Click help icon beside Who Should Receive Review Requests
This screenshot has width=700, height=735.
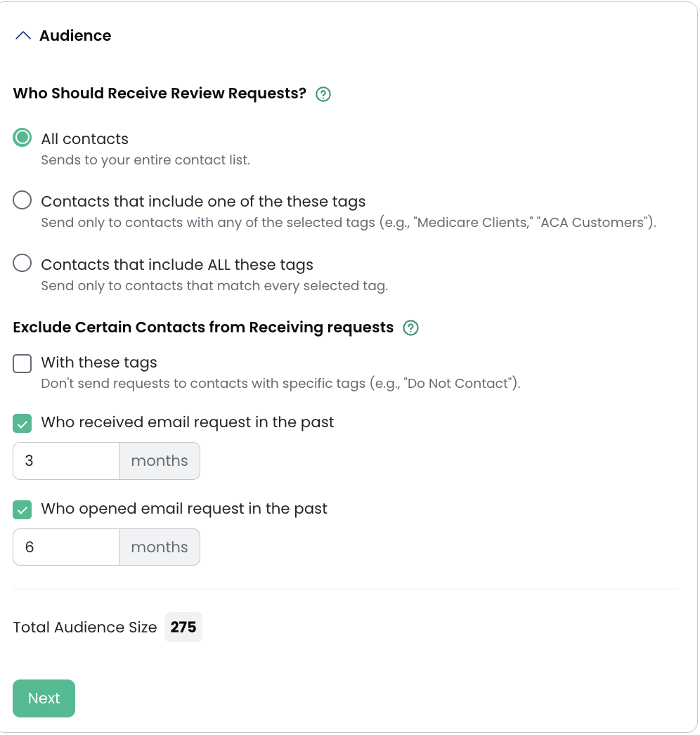pyautogui.click(x=323, y=94)
